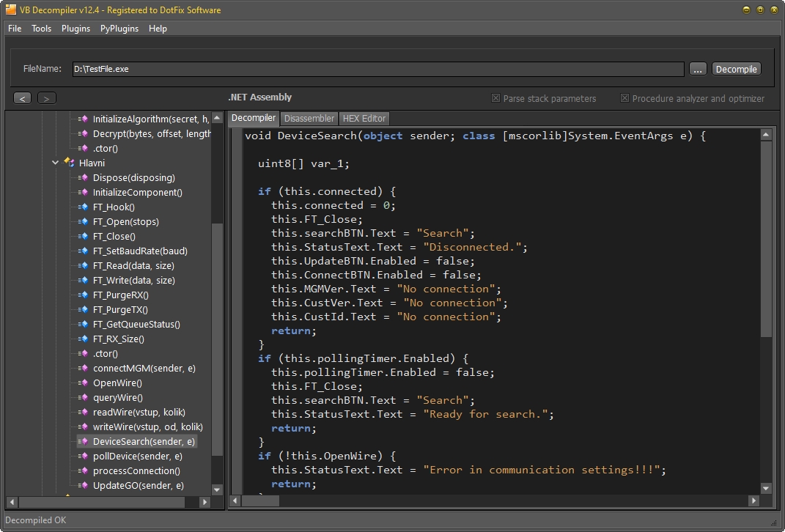The width and height of the screenshot is (785, 532).
Task: Click the icon beside FT_SetBaudRate(baud)
Action: [x=83, y=251]
